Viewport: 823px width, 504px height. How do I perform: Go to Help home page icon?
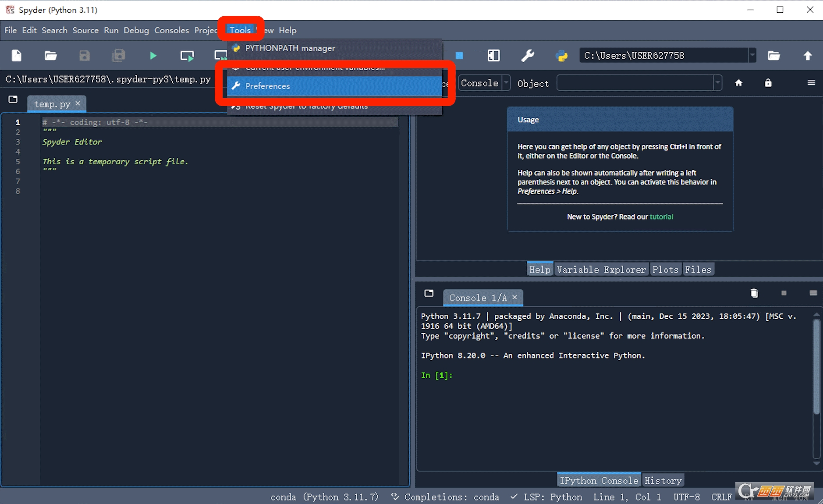click(738, 83)
